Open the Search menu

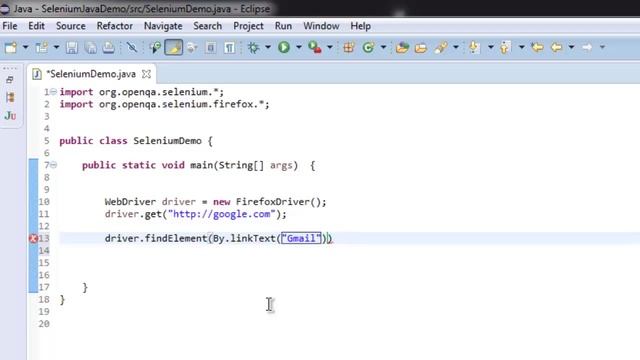207,26
